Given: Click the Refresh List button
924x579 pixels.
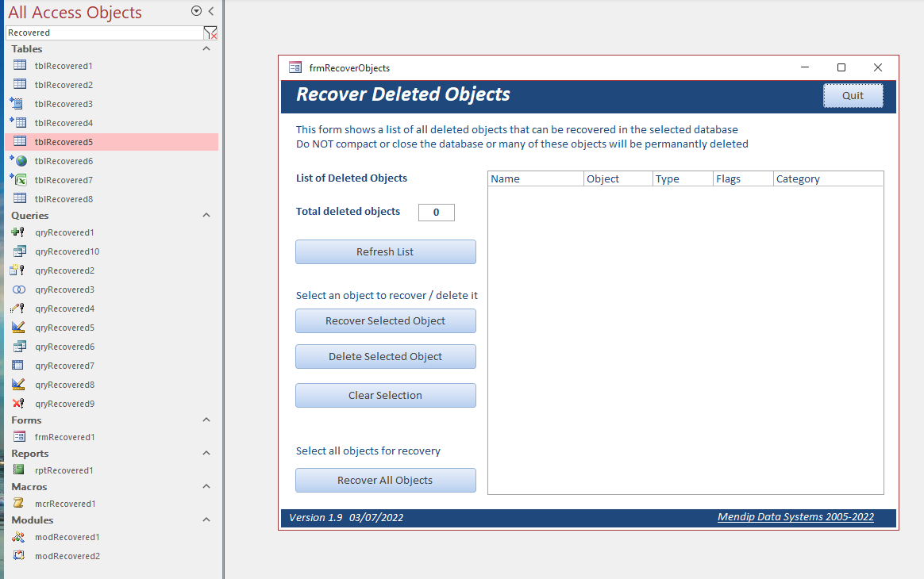Looking at the screenshot, I should 385,251.
